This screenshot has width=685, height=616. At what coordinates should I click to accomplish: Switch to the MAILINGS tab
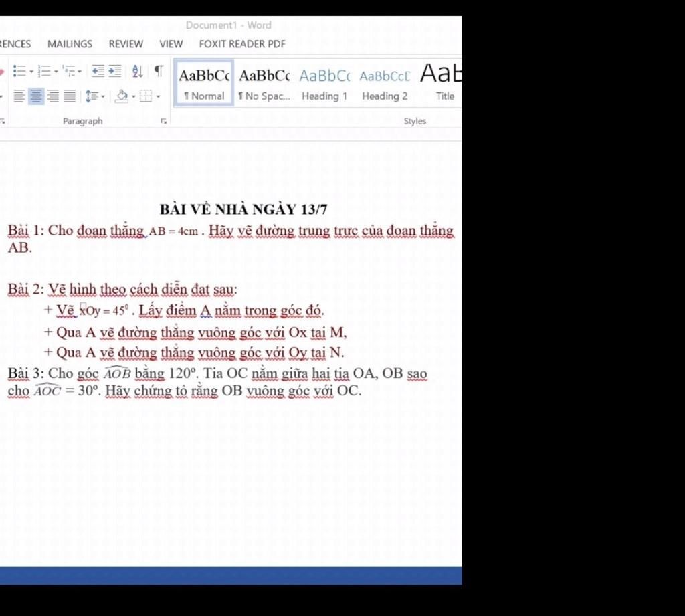(70, 44)
